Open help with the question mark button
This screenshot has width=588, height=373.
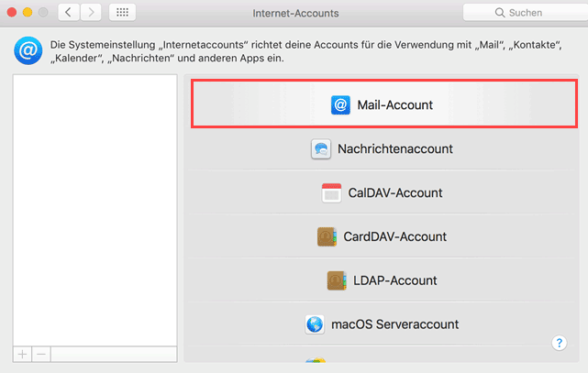pos(560,343)
